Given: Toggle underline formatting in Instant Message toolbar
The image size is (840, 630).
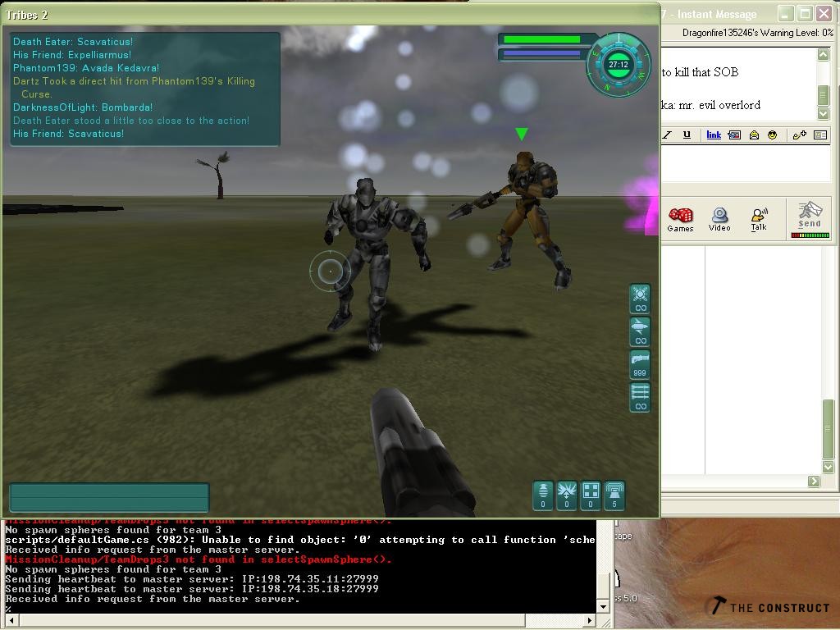Looking at the screenshot, I should [687, 135].
